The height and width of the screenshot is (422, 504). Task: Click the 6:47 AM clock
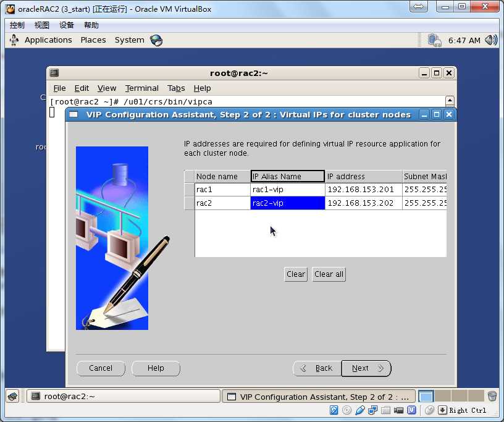pos(464,41)
